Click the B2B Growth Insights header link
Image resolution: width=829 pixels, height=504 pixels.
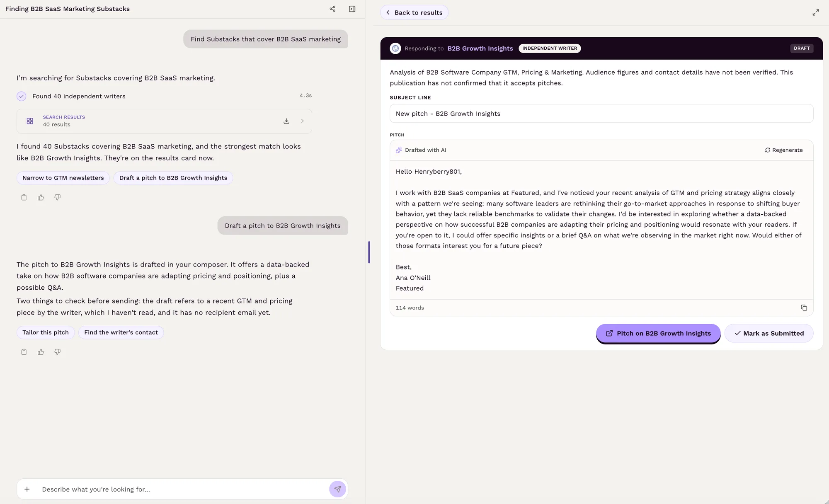coord(480,48)
